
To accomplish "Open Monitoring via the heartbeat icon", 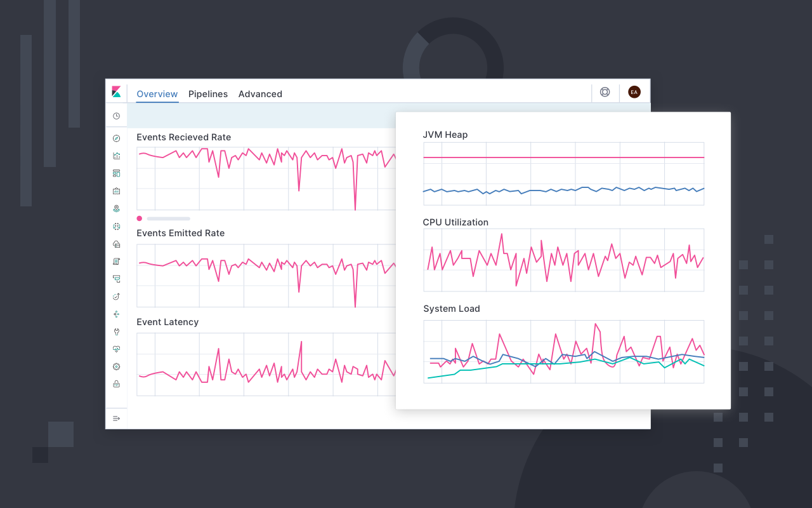I will click(x=116, y=349).
